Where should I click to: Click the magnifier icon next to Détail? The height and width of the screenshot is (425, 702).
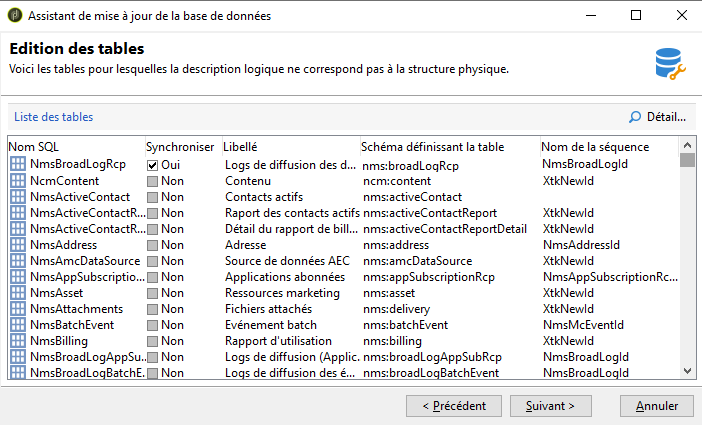point(635,117)
